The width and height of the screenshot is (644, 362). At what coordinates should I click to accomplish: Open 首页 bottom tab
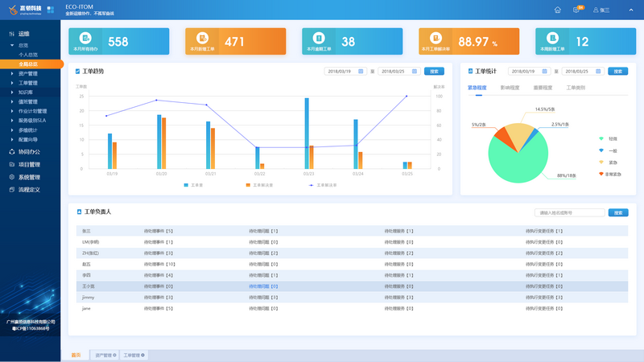click(76, 355)
